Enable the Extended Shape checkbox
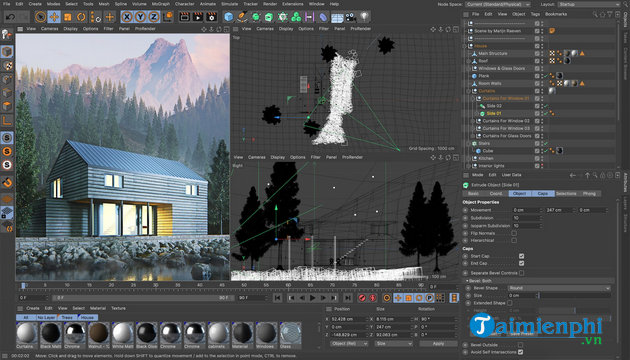Image resolution: width=630 pixels, height=360 pixels. pos(510,303)
